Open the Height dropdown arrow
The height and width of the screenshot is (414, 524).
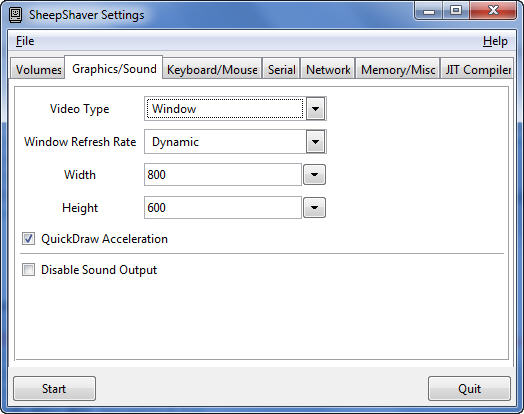314,208
